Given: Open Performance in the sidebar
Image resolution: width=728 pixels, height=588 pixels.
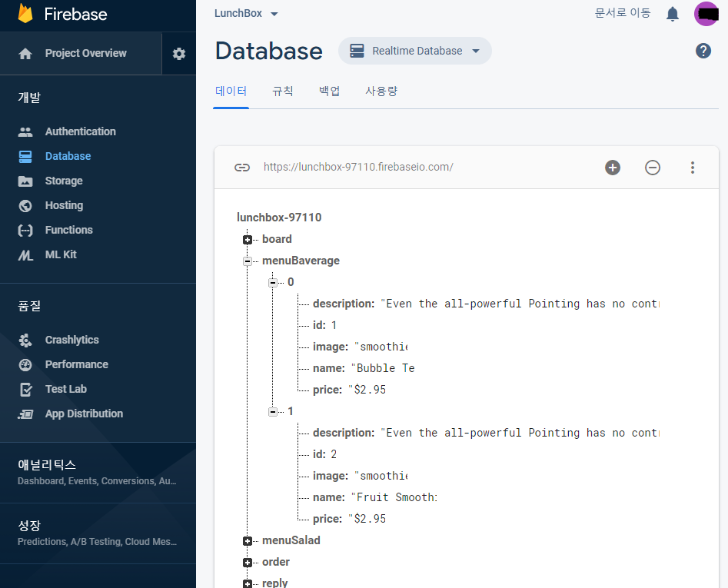Looking at the screenshot, I should tap(77, 365).
